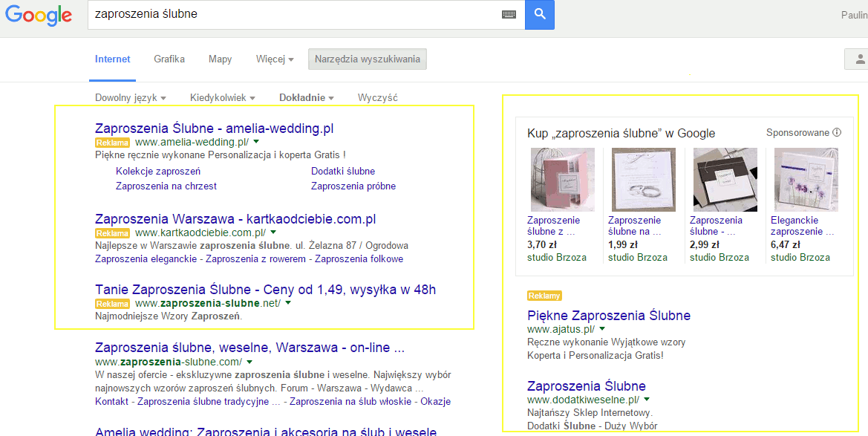The width and height of the screenshot is (868, 436).
Task: Open the Zaproszenia folkowe link
Action: coord(359,259)
